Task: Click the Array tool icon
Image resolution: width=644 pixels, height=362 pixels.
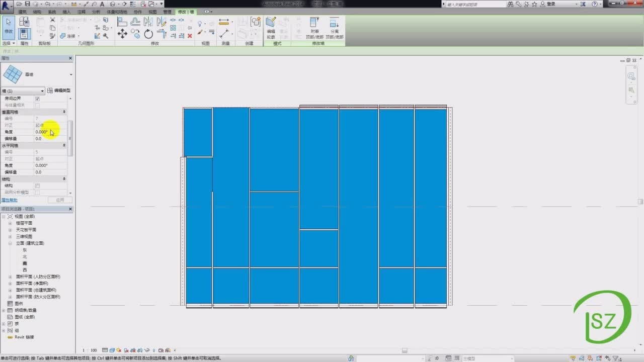Action: 173,28
